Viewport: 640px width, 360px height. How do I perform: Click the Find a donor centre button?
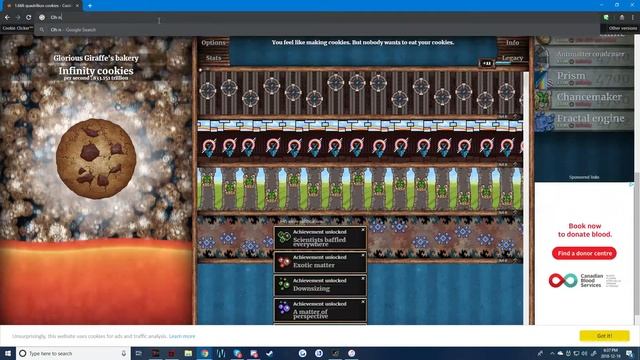(x=584, y=253)
